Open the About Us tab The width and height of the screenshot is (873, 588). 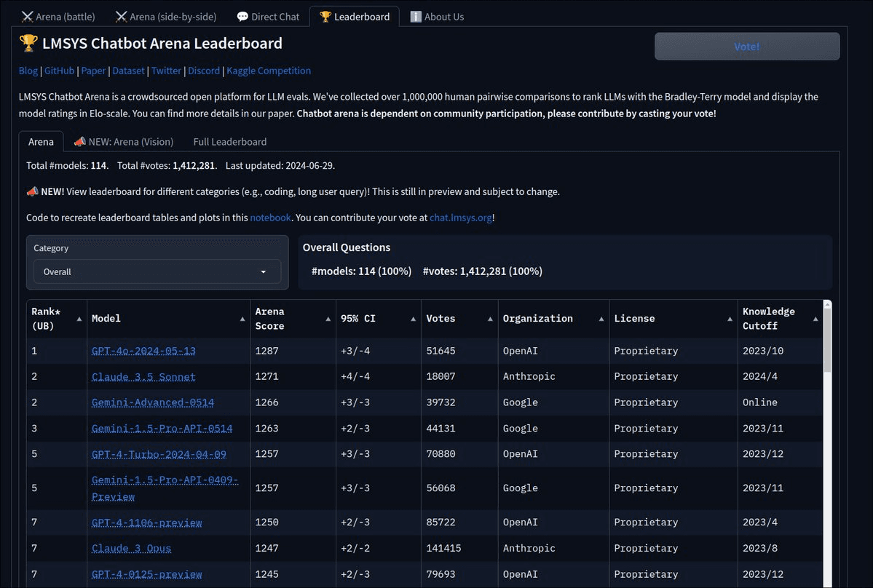coord(437,17)
